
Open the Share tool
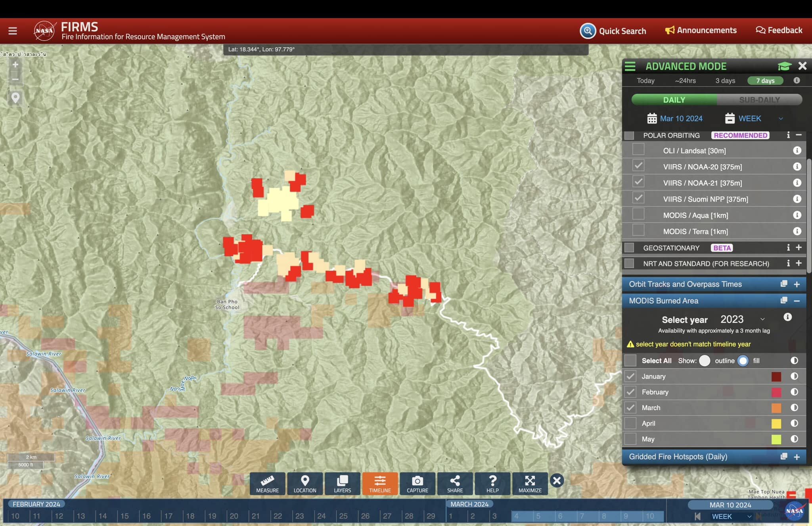pos(455,483)
